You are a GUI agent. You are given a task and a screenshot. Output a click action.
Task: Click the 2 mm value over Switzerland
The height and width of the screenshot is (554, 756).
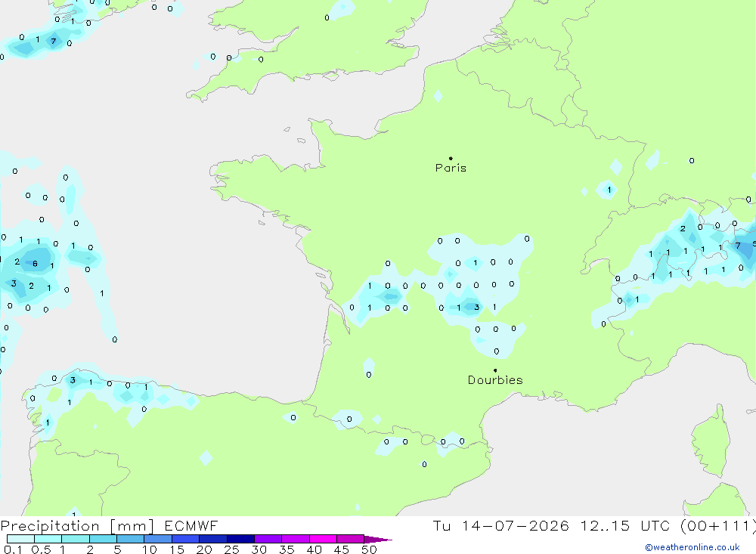click(683, 228)
